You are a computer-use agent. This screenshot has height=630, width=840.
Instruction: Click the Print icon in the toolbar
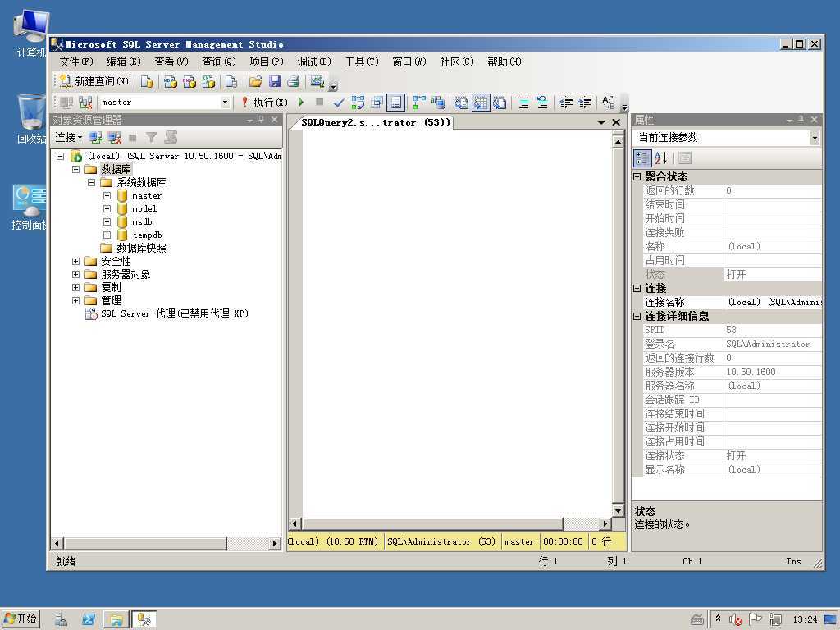[293, 81]
